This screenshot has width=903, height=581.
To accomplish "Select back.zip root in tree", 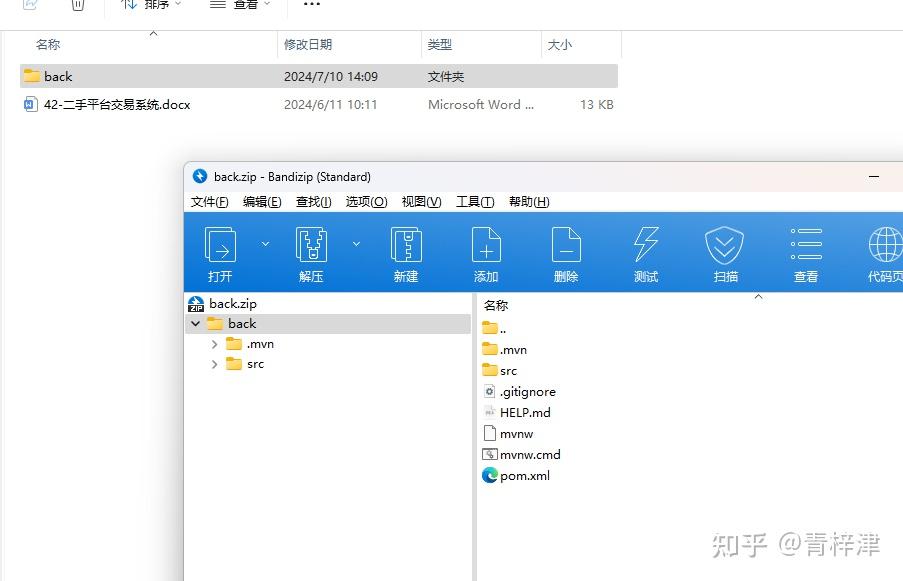I will tap(233, 303).
